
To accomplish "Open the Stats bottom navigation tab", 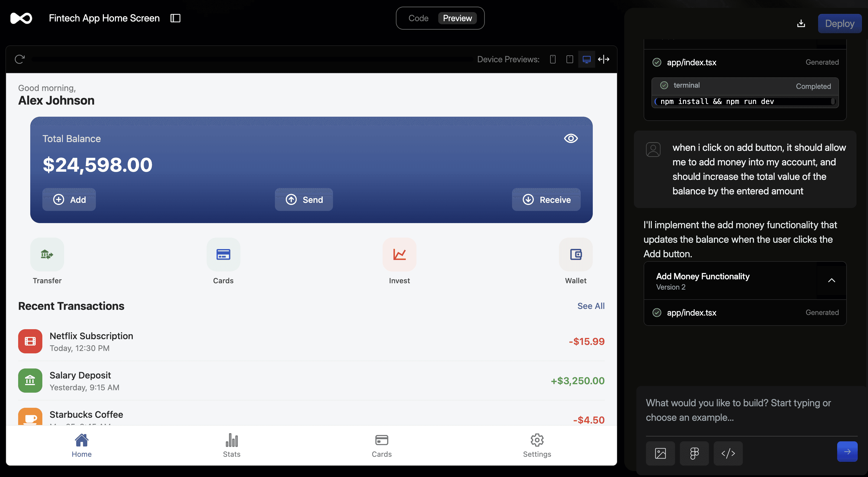I will [231, 445].
